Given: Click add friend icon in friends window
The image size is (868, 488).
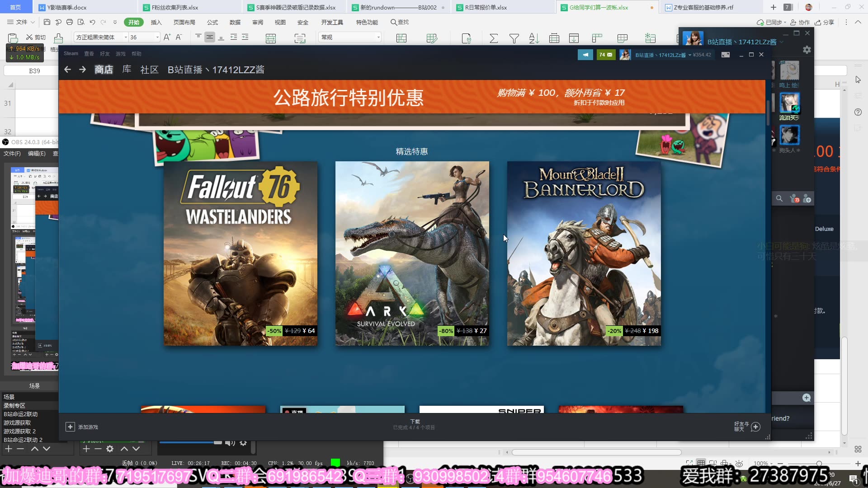Looking at the screenshot, I should [x=808, y=199].
